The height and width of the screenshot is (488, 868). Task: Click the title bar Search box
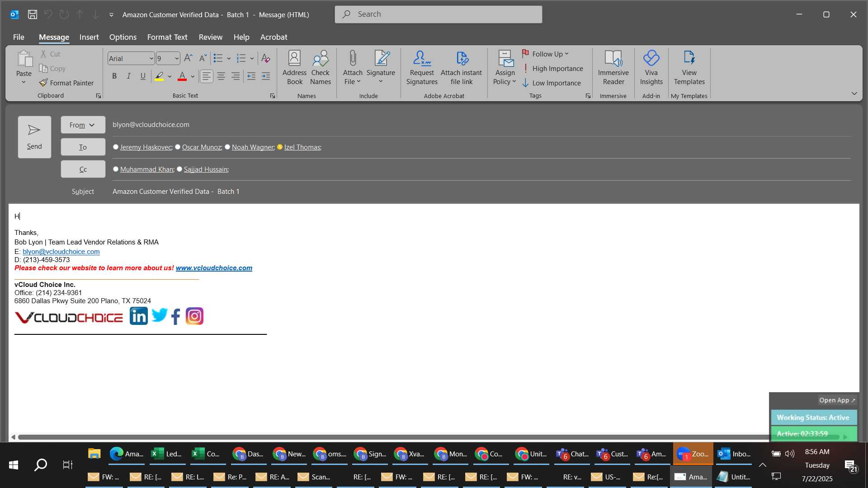pyautogui.click(x=439, y=14)
